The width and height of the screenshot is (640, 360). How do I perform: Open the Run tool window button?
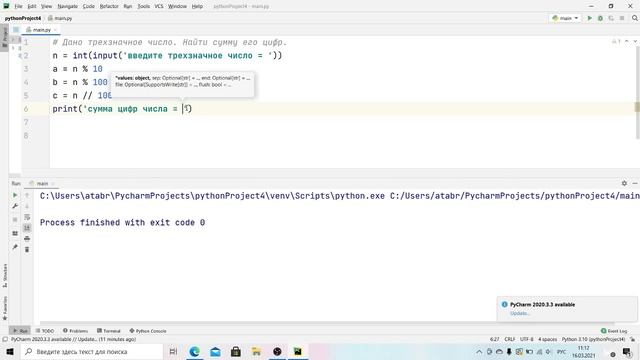coord(20,331)
